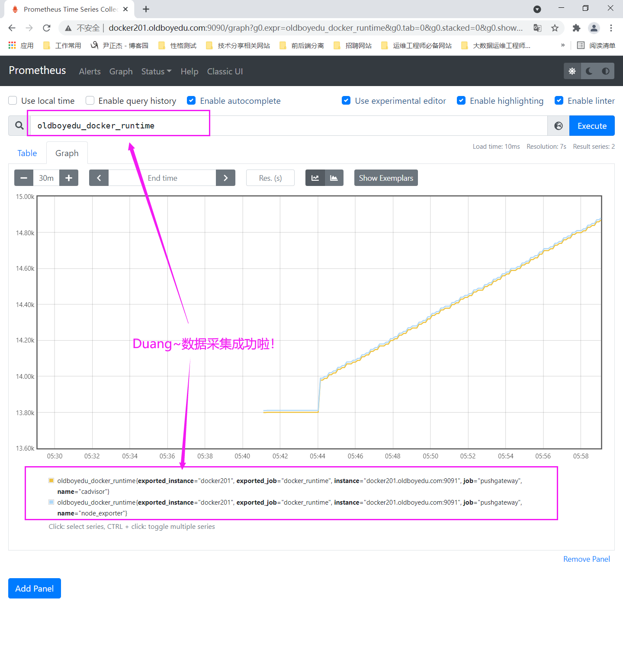Click the not-secure warning triangle icon
This screenshot has height=672, width=623.
click(x=68, y=28)
